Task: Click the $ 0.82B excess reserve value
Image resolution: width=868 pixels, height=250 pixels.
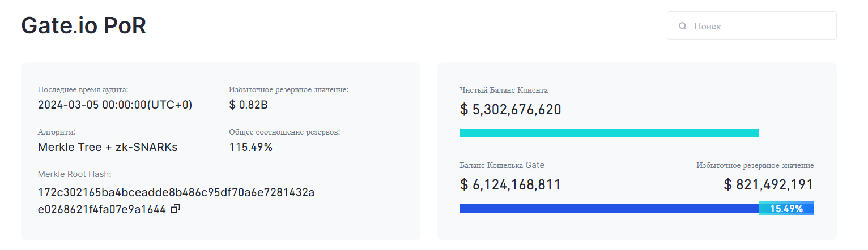Action: (249, 105)
